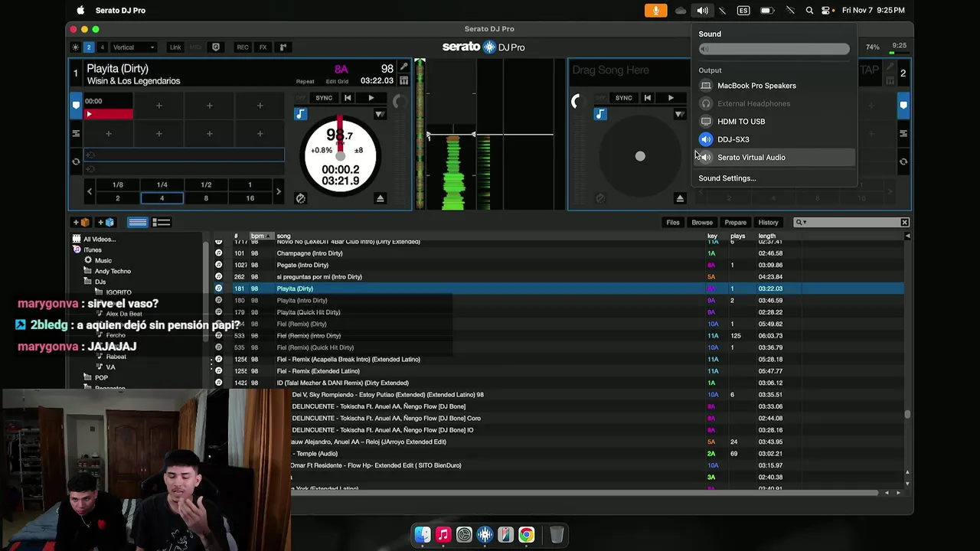Select Serato Virtual Audio output

(773, 157)
